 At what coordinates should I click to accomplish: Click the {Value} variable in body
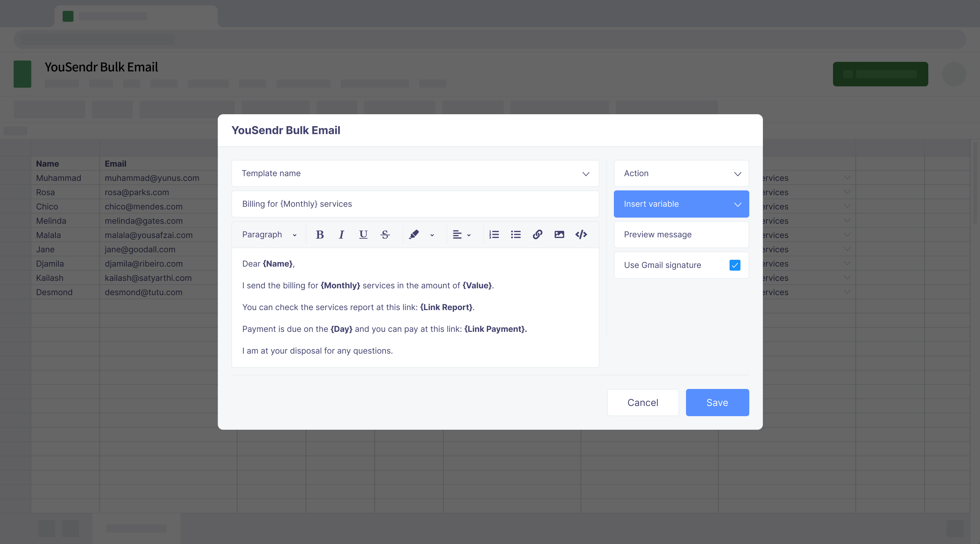coord(477,286)
